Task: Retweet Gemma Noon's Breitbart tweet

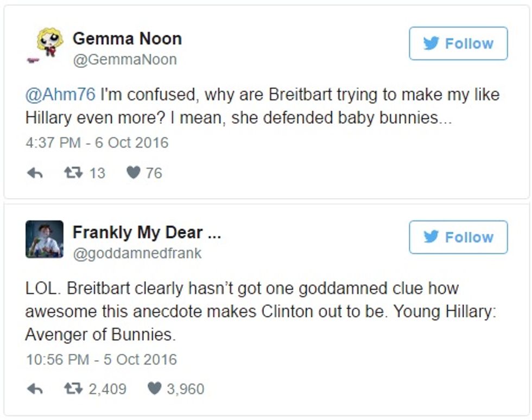Action: [74, 173]
